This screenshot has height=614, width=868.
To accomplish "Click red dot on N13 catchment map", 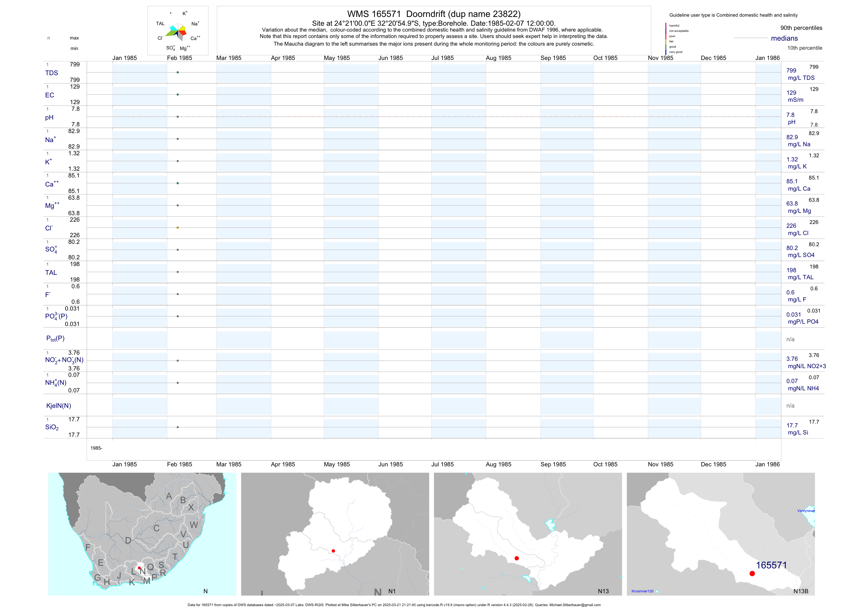I will pos(516,558).
